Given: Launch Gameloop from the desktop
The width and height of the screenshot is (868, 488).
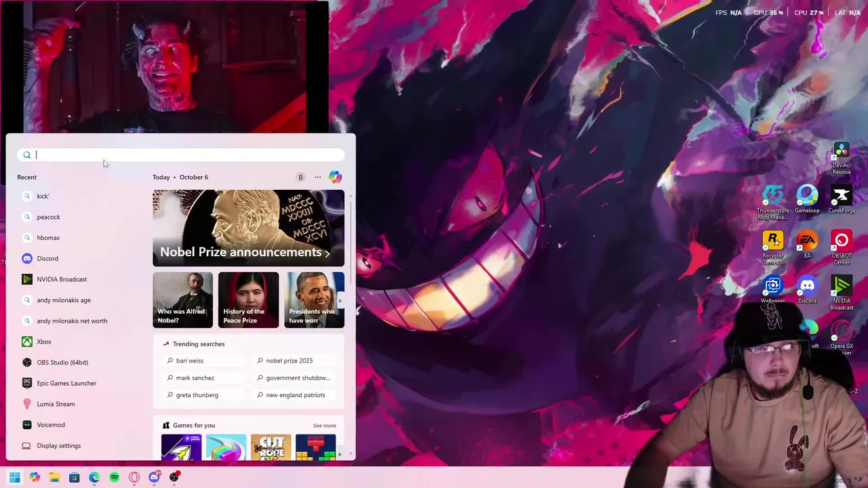Looking at the screenshot, I should (x=807, y=199).
